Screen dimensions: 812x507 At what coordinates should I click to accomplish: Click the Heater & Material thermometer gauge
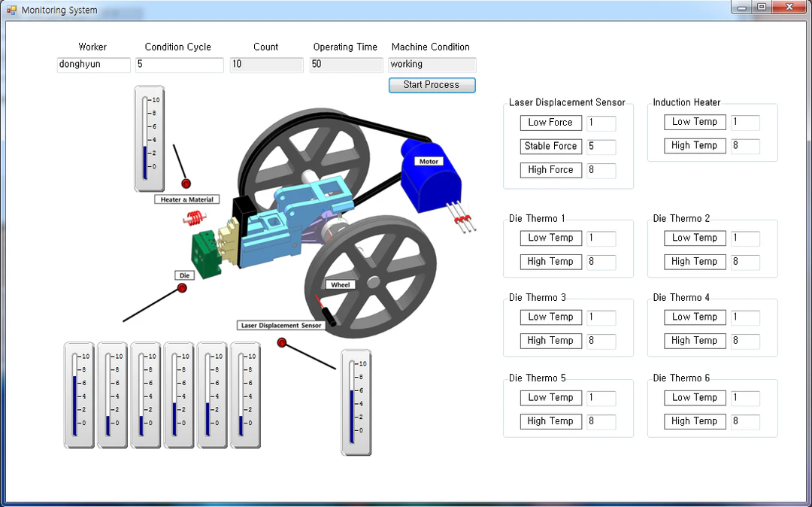150,139
